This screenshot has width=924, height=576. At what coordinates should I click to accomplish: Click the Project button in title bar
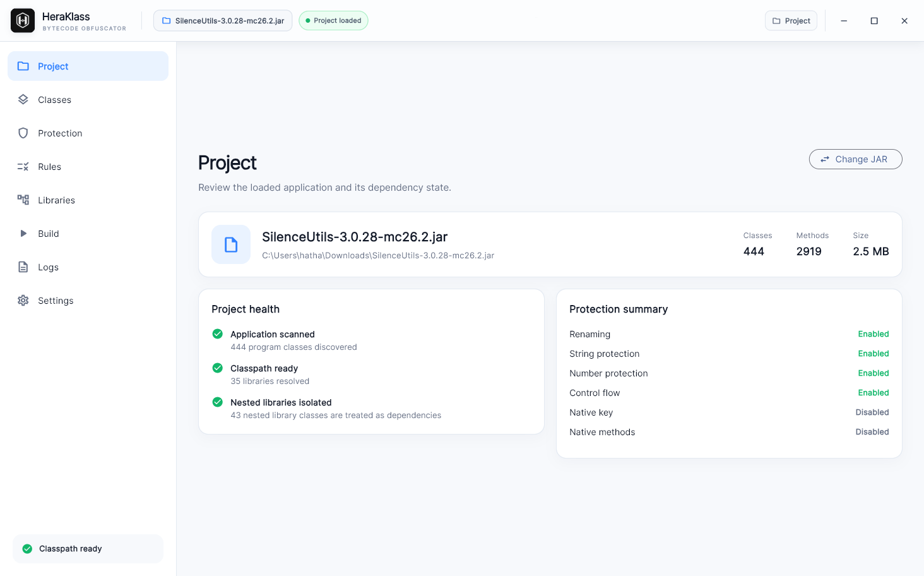[791, 21]
